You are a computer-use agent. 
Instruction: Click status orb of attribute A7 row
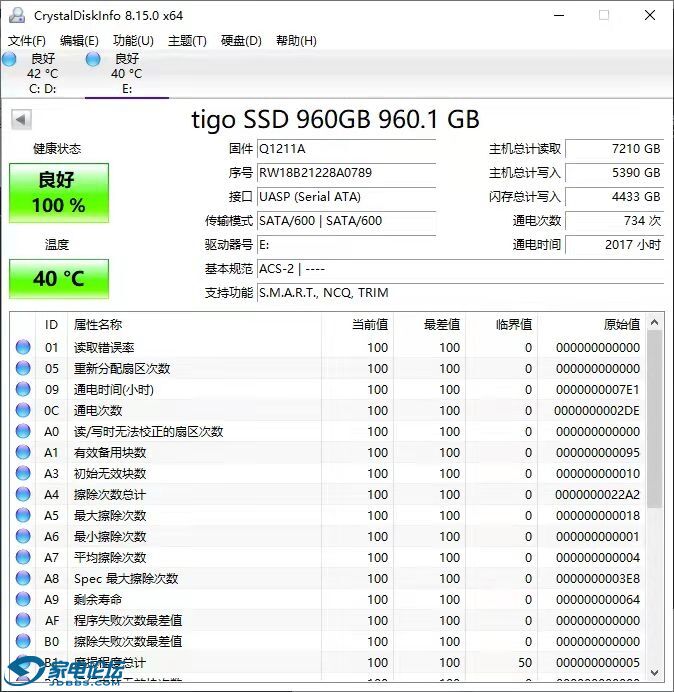click(x=23, y=557)
